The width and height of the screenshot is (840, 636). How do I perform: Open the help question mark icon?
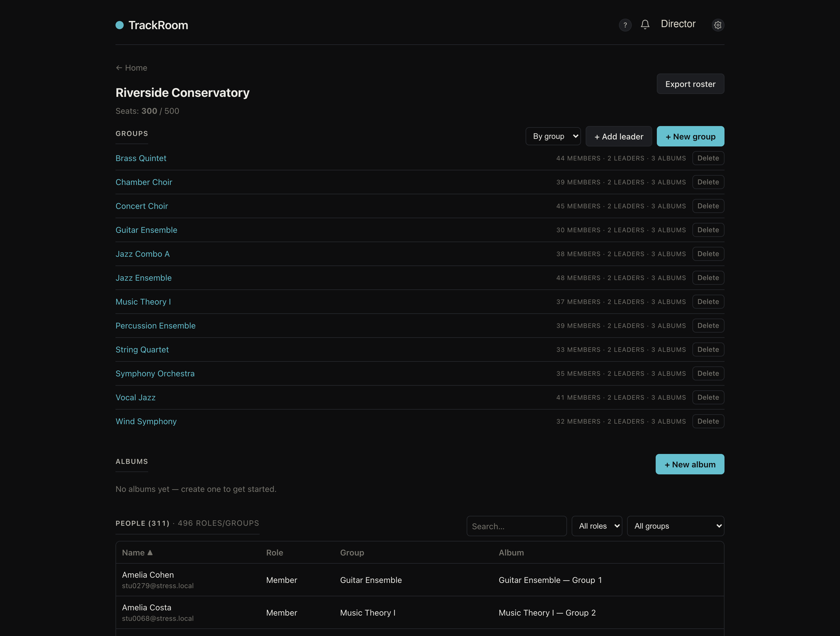[x=625, y=25]
